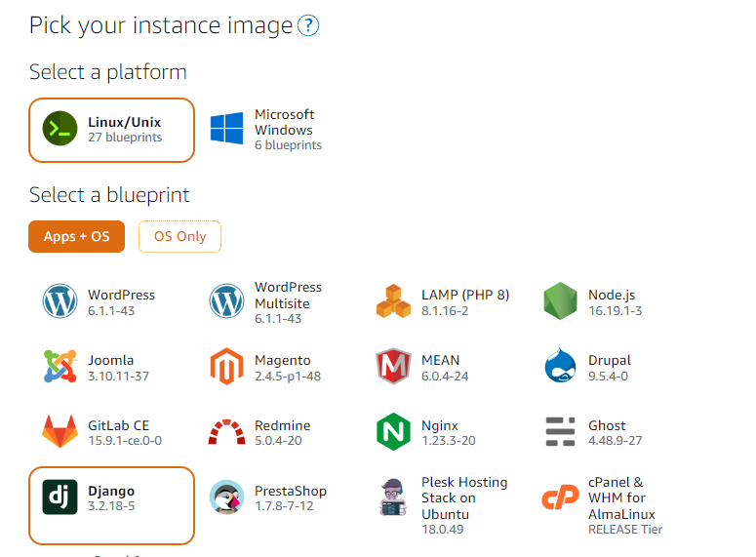Click the '18.0.49' version text
This screenshot has height=557, width=756.
(442, 530)
